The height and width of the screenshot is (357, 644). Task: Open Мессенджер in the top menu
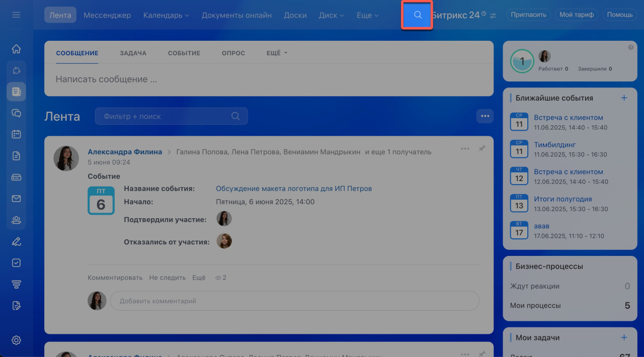[107, 15]
